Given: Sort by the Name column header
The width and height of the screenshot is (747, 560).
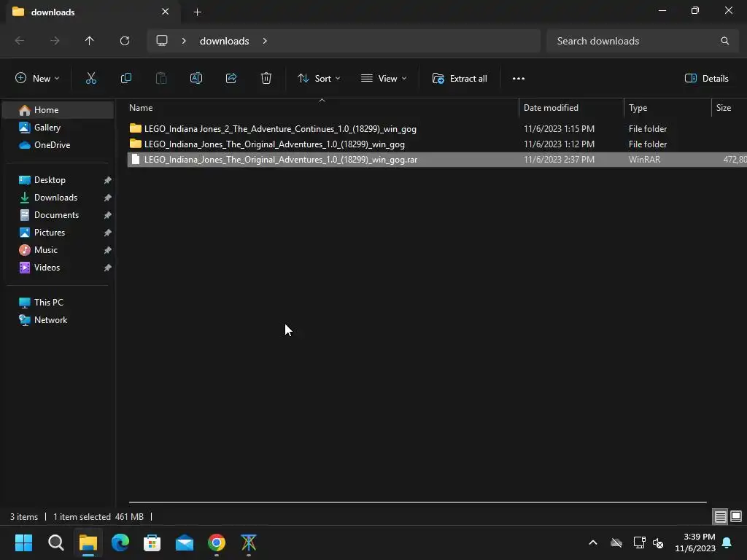Looking at the screenshot, I should [x=322, y=108].
